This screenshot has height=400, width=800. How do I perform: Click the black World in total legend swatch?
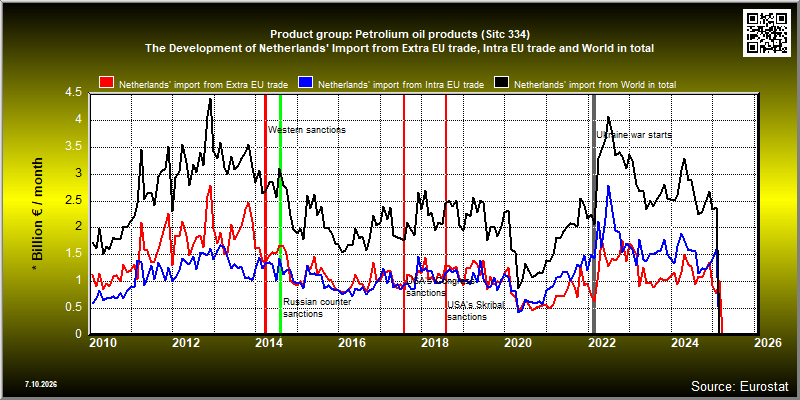pyautogui.click(x=502, y=84)
